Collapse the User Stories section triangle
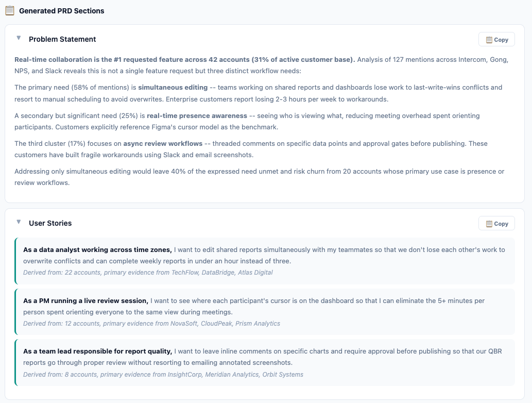532x403 pixels. (19, 222)
